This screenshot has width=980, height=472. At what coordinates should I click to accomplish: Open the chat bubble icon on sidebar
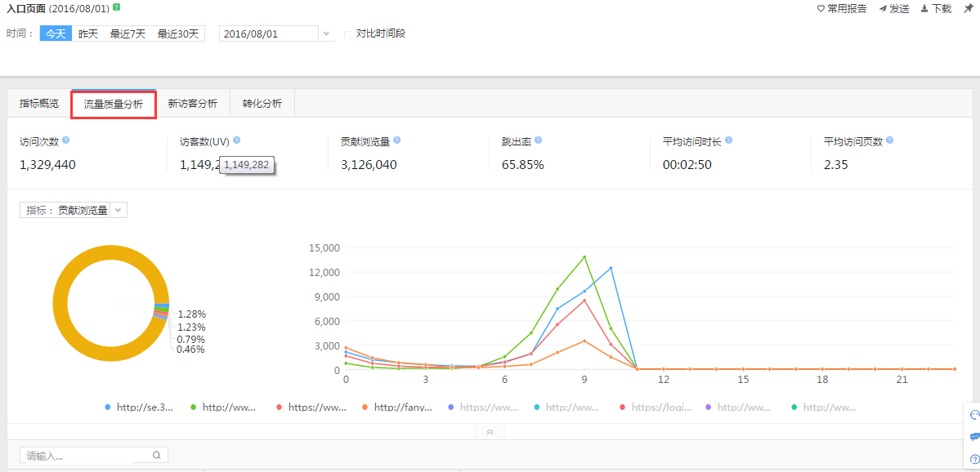pos(973,437)
